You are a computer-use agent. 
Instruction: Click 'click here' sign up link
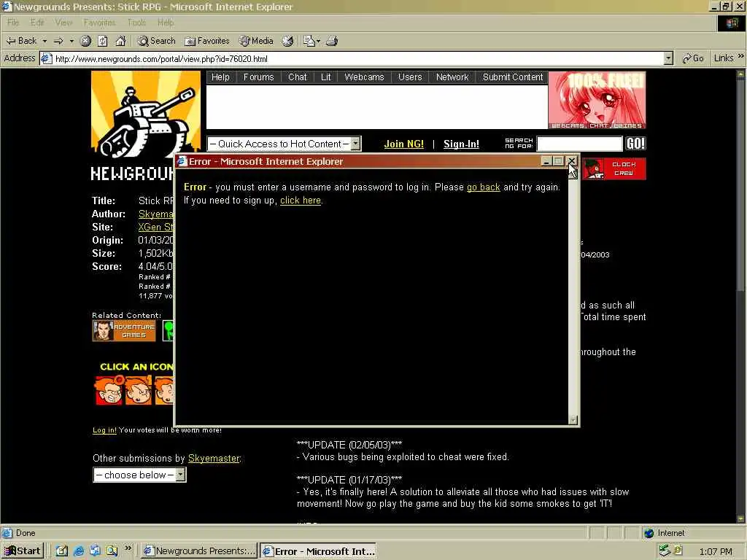click(301, 201)
